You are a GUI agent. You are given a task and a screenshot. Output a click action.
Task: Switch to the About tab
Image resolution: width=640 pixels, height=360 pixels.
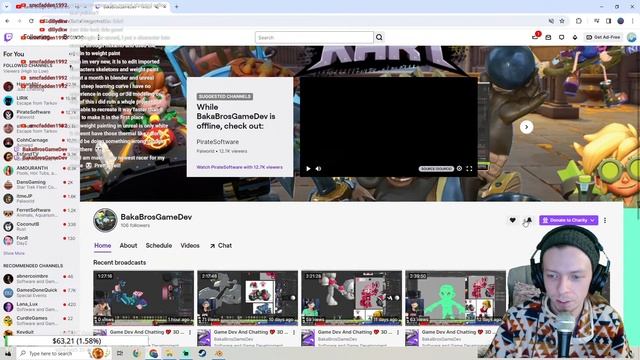click(x=128, y=246)
